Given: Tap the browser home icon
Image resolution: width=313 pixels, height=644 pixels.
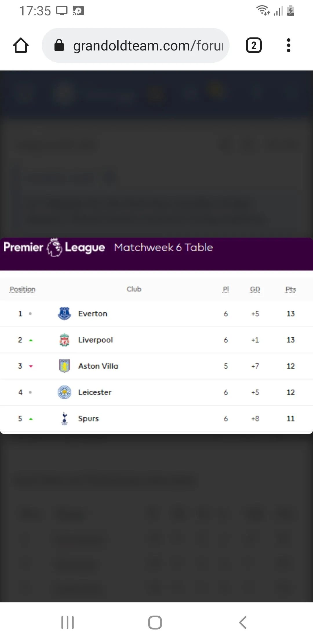Looking at the screenshot, I should (x=21, y=46).
